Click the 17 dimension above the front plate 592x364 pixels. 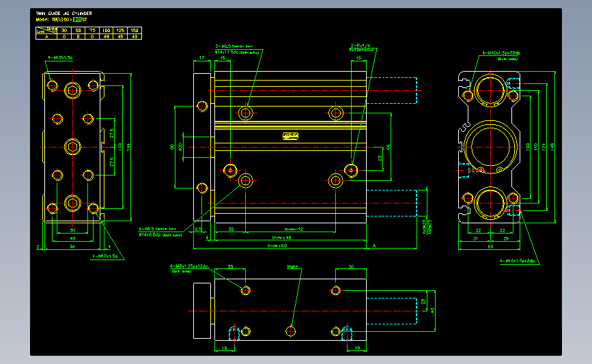pos(201,58)
